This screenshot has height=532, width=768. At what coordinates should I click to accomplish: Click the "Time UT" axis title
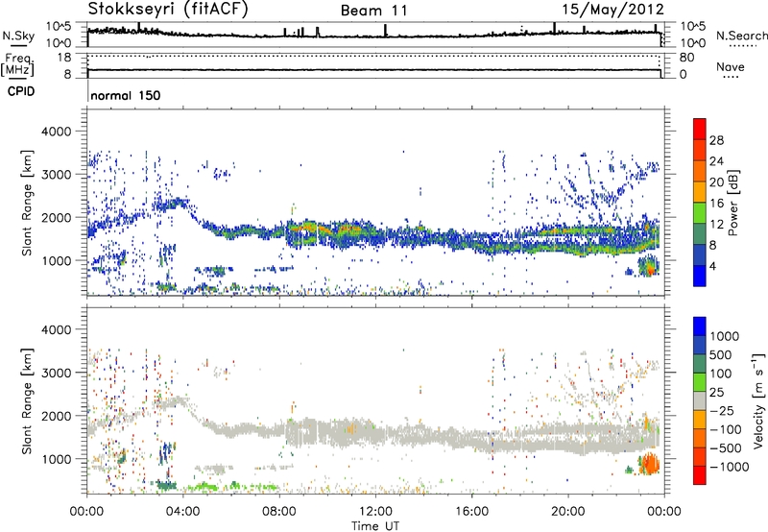click(x=375, y=526)
